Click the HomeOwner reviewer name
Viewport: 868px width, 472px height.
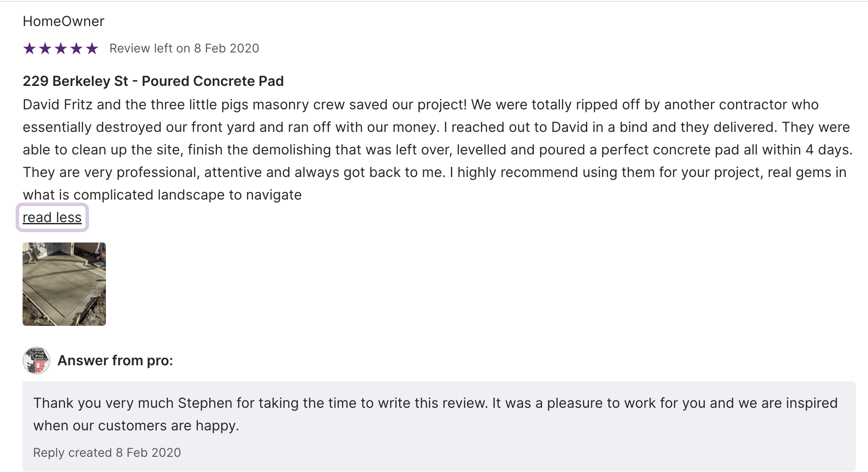point(63,21)
